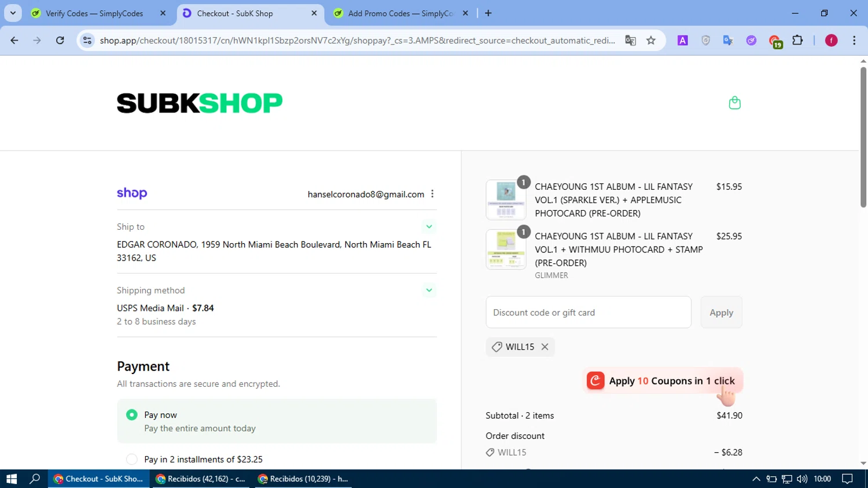Viewport: 868px width, 488px height.
Task: Click the browser address bar URL
Action: click(357, 41)
